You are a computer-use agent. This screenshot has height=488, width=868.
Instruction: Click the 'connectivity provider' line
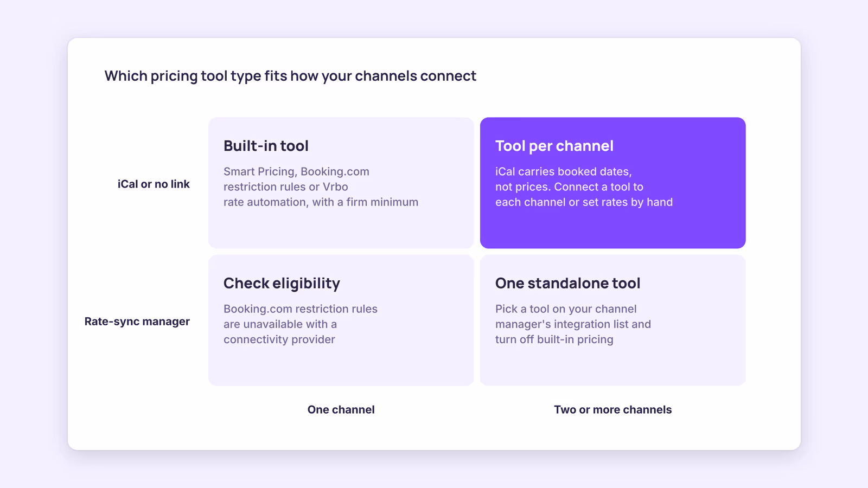(279, 339)
